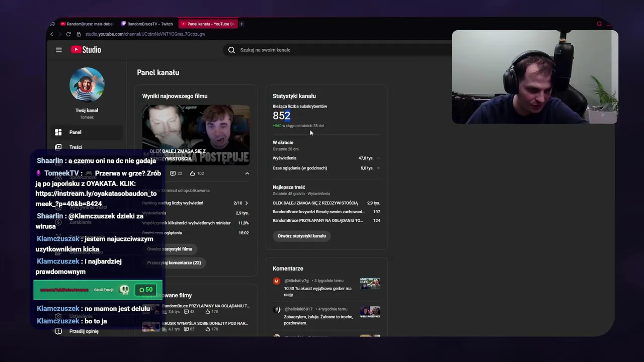644x362 pixels.
Task: Click the @helisinki6817 avatar icon
Action: pyautogui.click(x=276, y=310)
